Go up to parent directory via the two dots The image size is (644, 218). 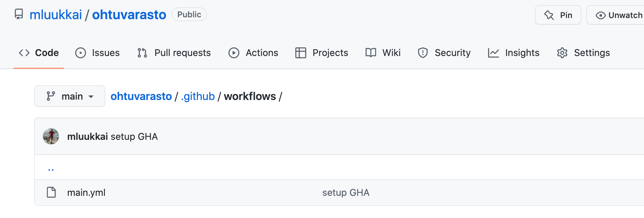click(x=51, y=169)
